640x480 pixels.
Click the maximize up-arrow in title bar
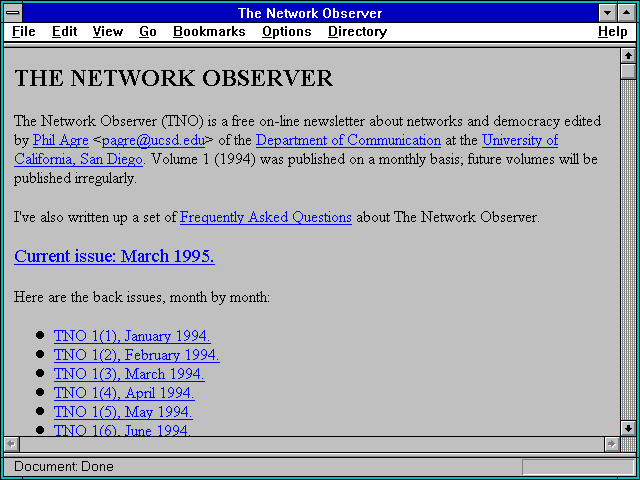[x=627, y=13]
